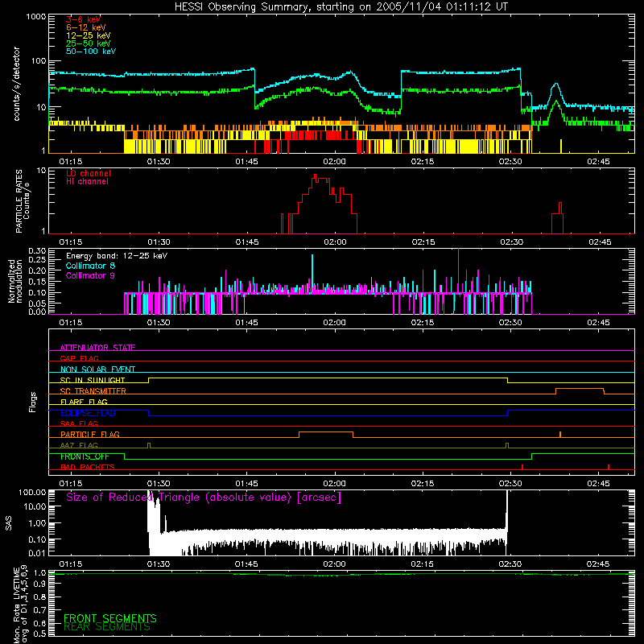Click the BAD PACKETS flag label
The image size is (644, 644).
point(88,467)
